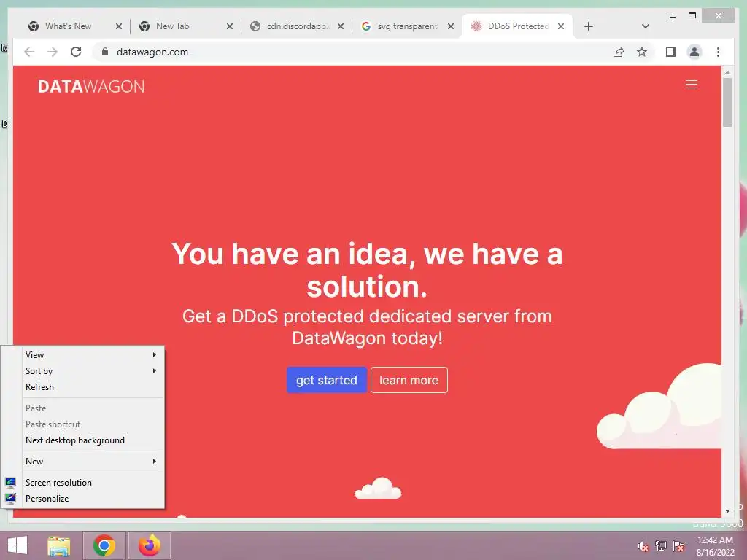Screen dimensions: 747x560
Task: Click the page scrollbar up arrow
Action: click(x=727, y=72)
